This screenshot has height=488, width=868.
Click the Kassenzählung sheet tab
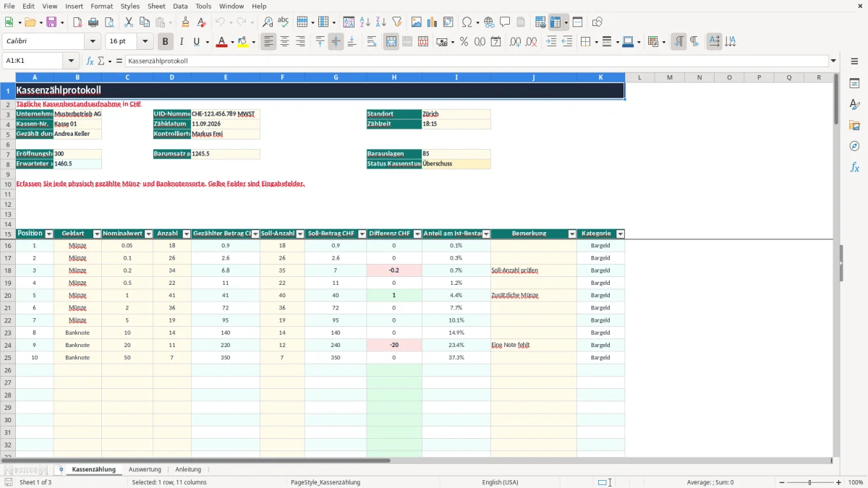point(93,469)
